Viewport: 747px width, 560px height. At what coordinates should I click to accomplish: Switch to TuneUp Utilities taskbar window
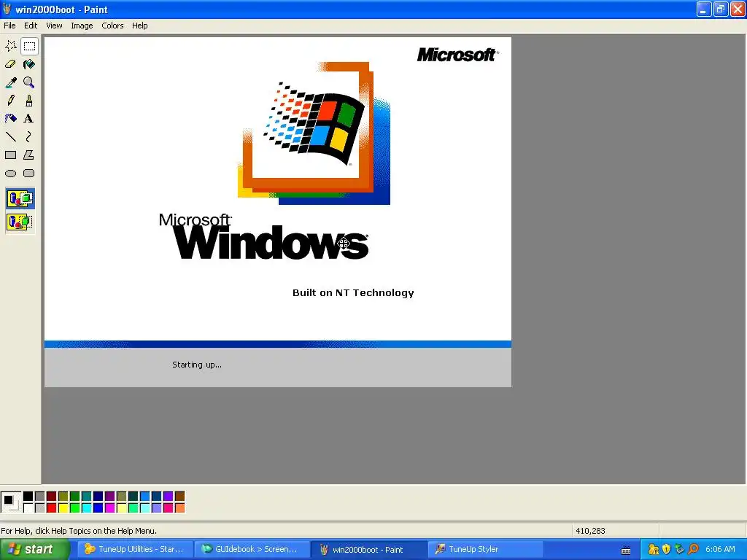click(x=135, y=550)
